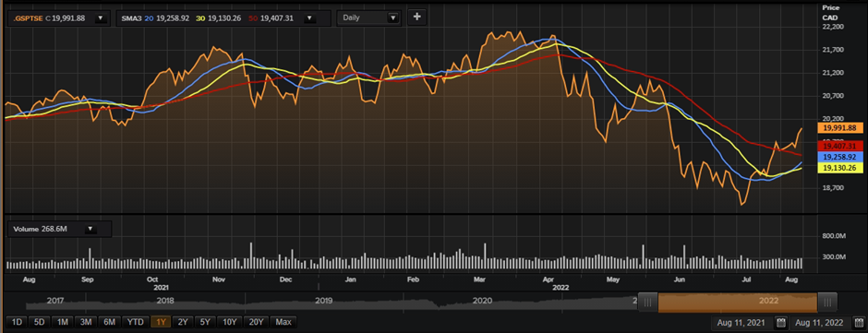
Task: Expand the SMA3 indicator dropdown arrow
Action: tap(309, 18)
